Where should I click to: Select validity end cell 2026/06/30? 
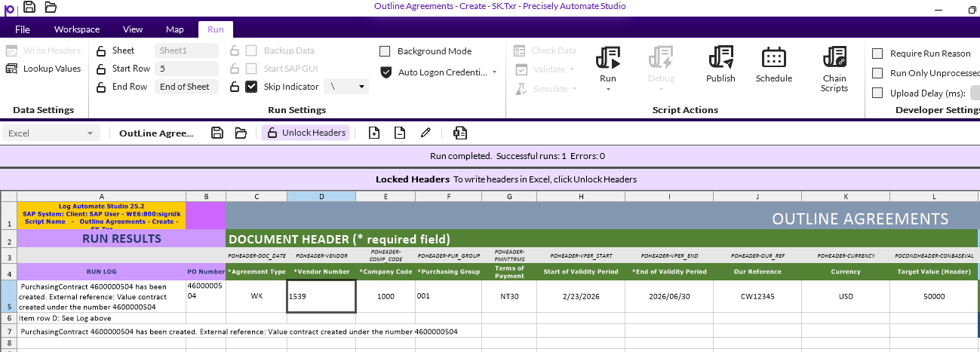click(x=669, y=296)
